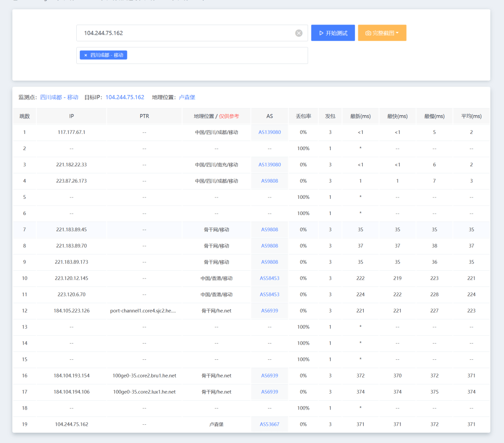Select the 最新(ms) column header
Viewport: 504px width, 443px height.
click(x=360, y=116)
